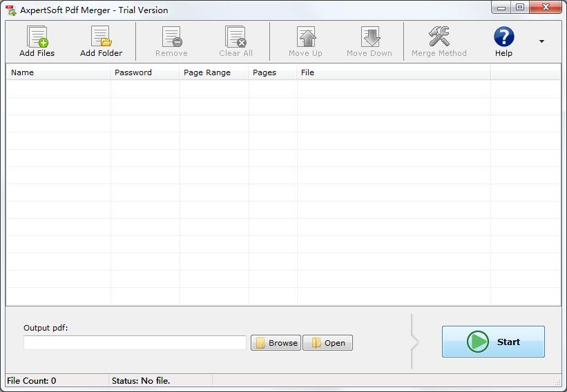Focus the Output pdf path field

click(x=135, y=342)
